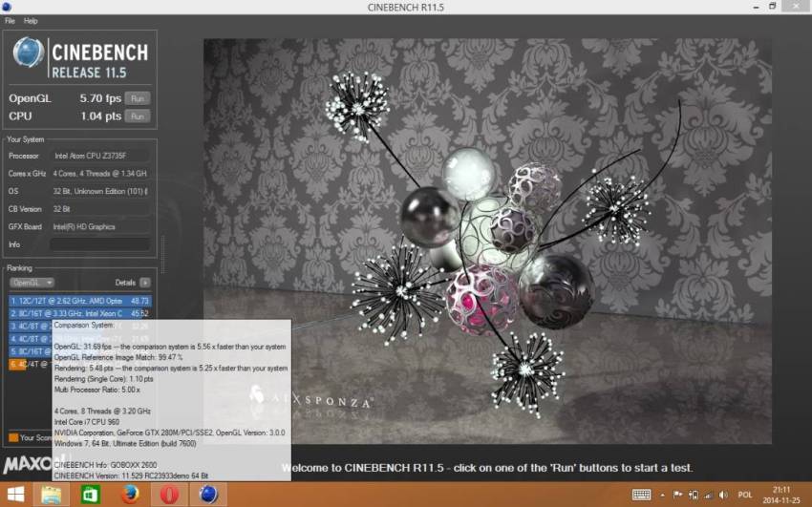The height and width of the screenshot is (507, 812).
Task: Click the Cinebench globe logo icon
Action: coord(29,53)
